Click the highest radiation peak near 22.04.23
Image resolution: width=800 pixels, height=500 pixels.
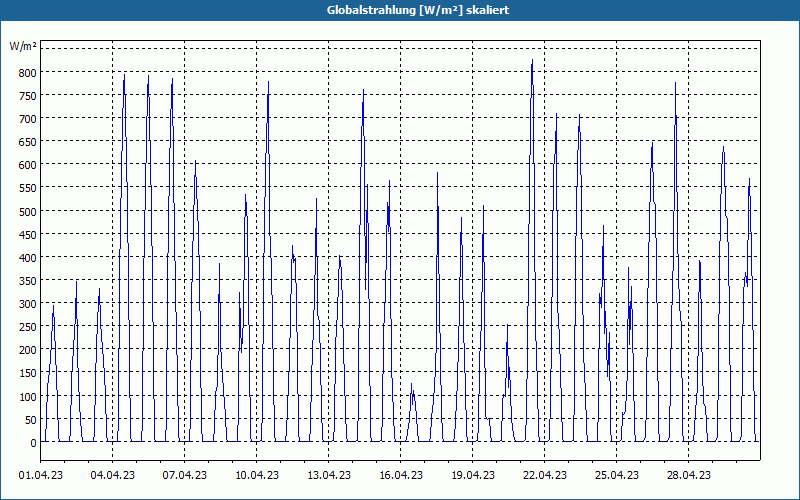(x=532, y=60)
